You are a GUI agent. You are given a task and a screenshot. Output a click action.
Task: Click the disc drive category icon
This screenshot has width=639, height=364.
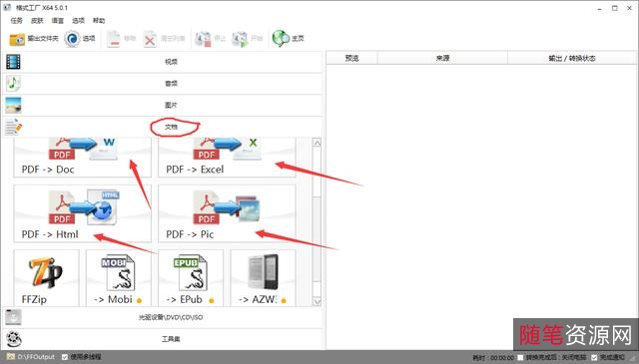(13, 317)
